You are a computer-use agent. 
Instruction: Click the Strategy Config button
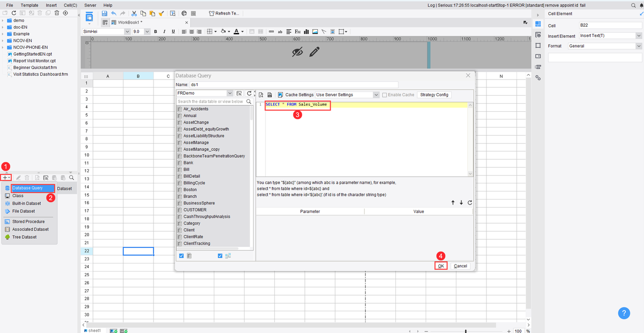click(x=434, y=95)
